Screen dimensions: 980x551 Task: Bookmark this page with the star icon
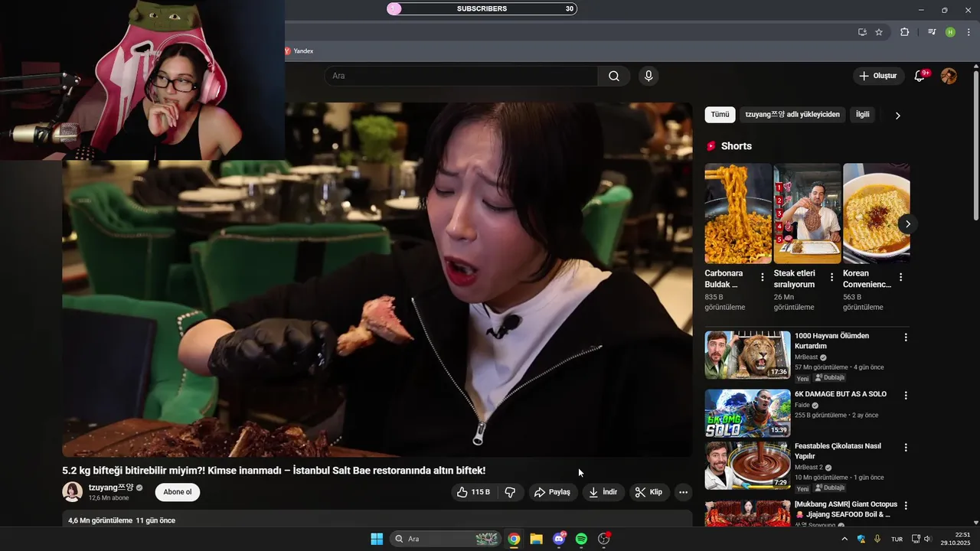pyautogui.click(x=879, y=32)
